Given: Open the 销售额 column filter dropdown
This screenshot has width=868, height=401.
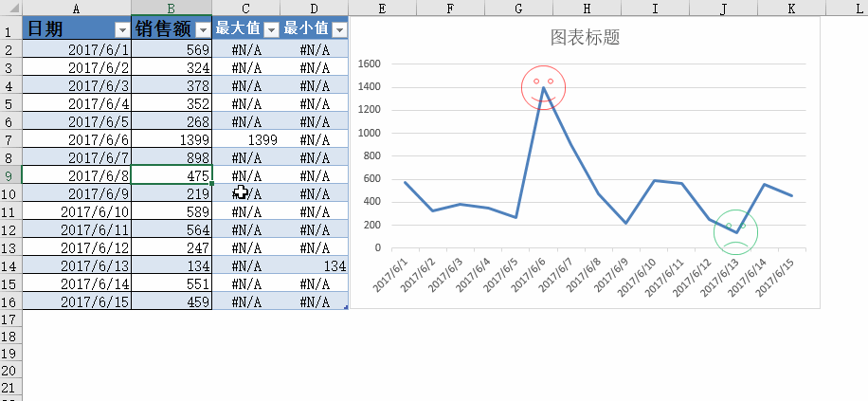Looking at the screenshot, I should coord(204,30).
